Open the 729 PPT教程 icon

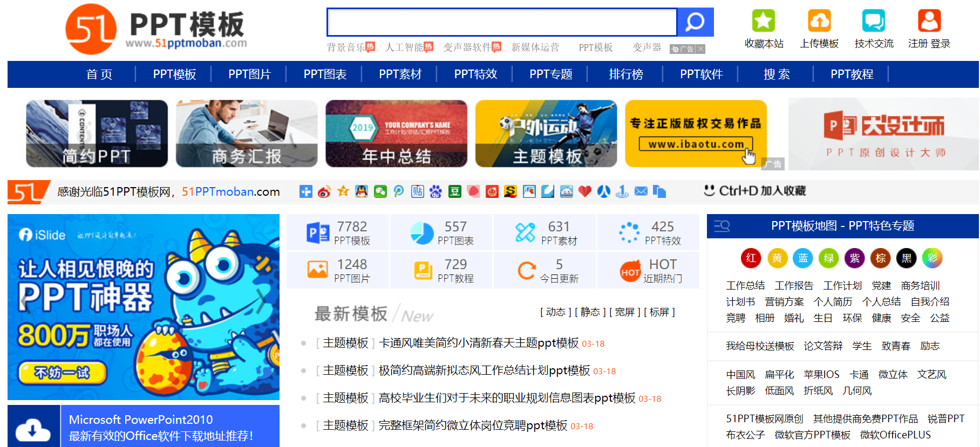click(423, 270)
